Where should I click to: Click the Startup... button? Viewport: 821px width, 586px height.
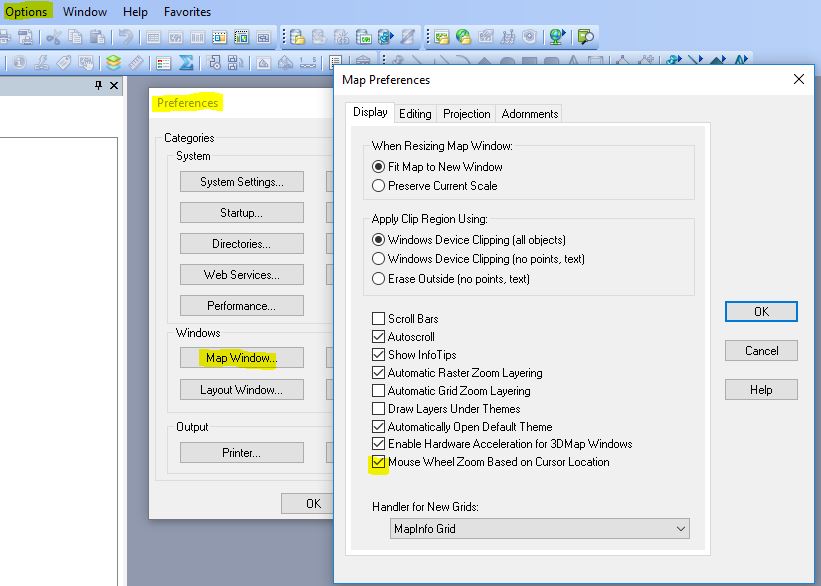point(241,213)
